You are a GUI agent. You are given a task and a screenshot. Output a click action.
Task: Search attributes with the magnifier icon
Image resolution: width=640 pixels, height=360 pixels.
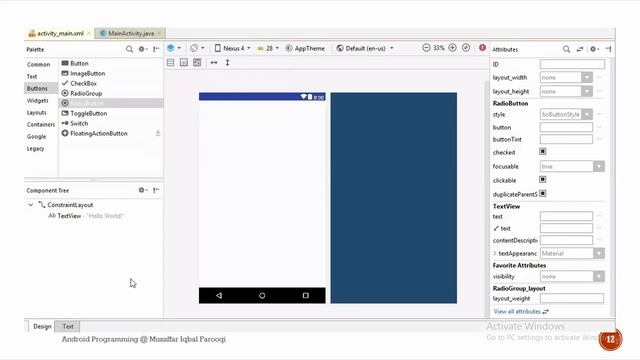coord(567,49)
